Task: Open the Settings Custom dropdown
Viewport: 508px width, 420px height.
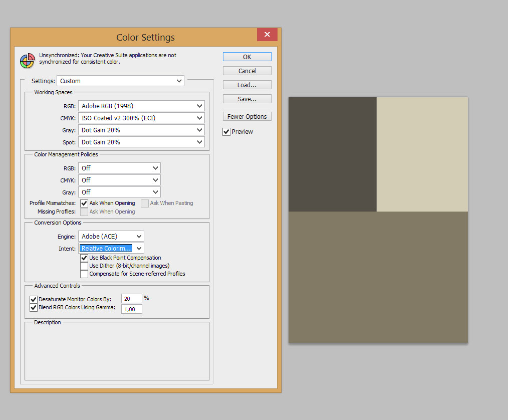Action: [120, 81]
